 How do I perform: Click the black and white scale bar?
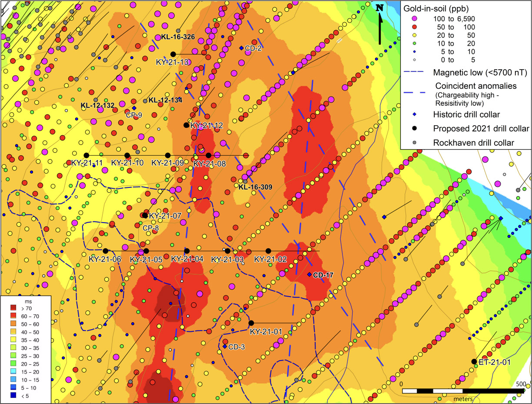464,391
